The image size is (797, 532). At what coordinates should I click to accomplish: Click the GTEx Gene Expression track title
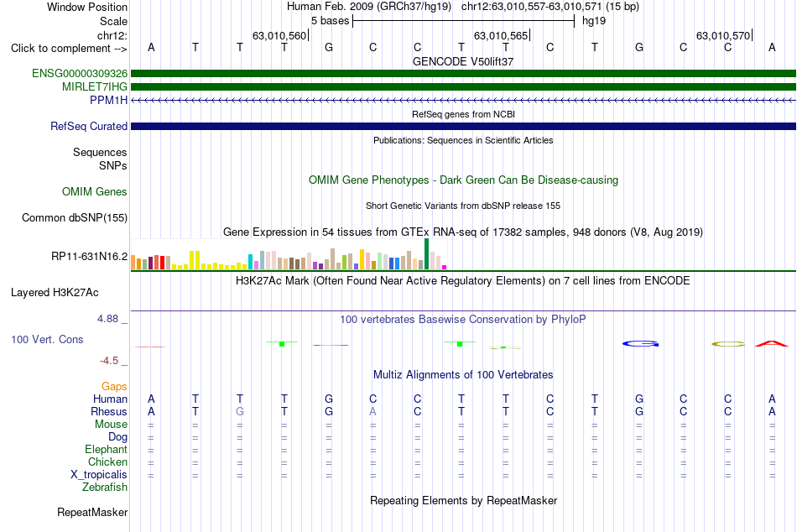tap(463, 232)
